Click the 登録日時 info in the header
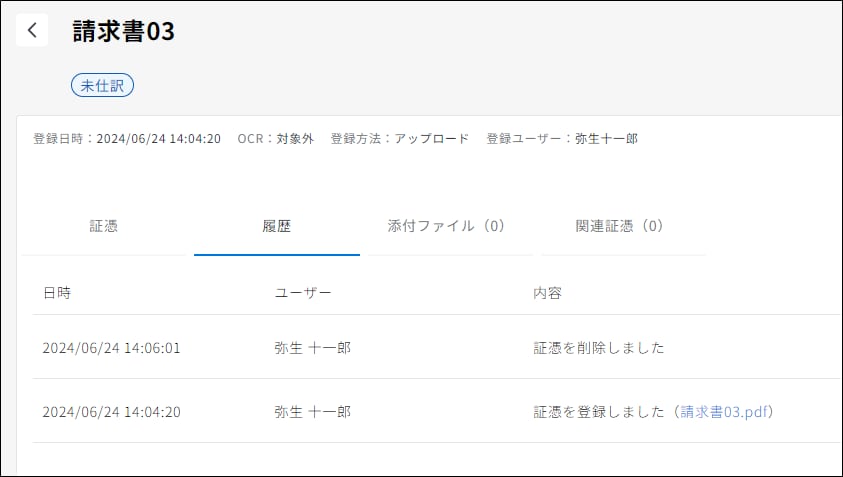 click(x=127, y=139)
